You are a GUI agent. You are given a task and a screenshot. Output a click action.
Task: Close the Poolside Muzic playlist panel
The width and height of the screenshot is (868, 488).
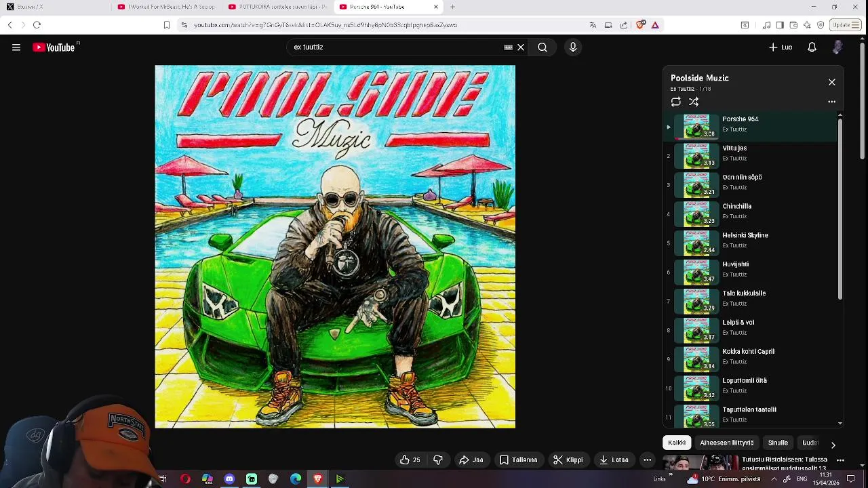tap(832, 82)
